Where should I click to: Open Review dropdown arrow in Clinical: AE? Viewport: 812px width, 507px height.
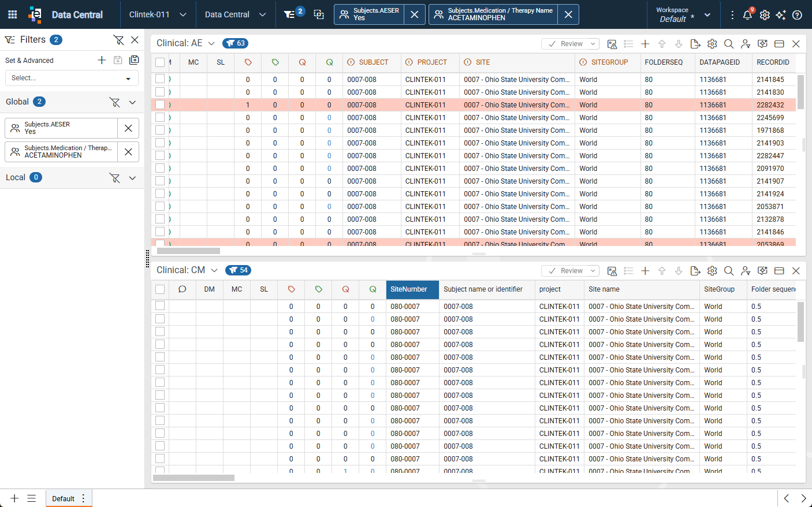click(x=593, y=44)
